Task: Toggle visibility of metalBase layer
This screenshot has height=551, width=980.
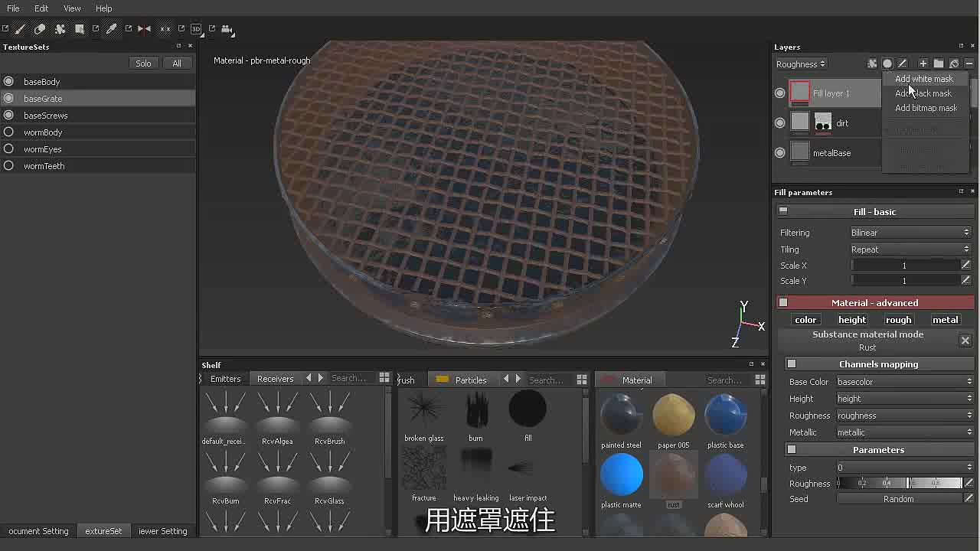Action: (x=779, y=152)
